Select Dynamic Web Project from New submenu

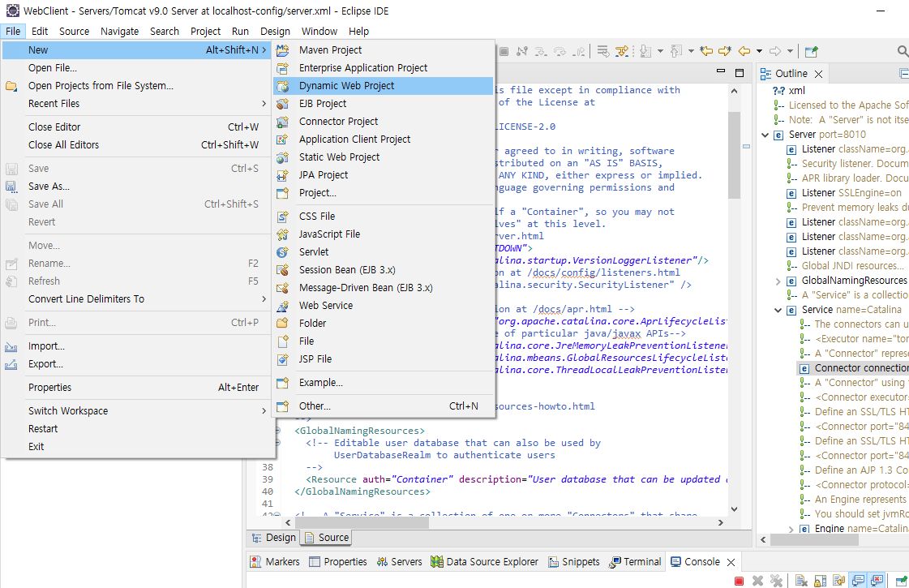point(384,86)
